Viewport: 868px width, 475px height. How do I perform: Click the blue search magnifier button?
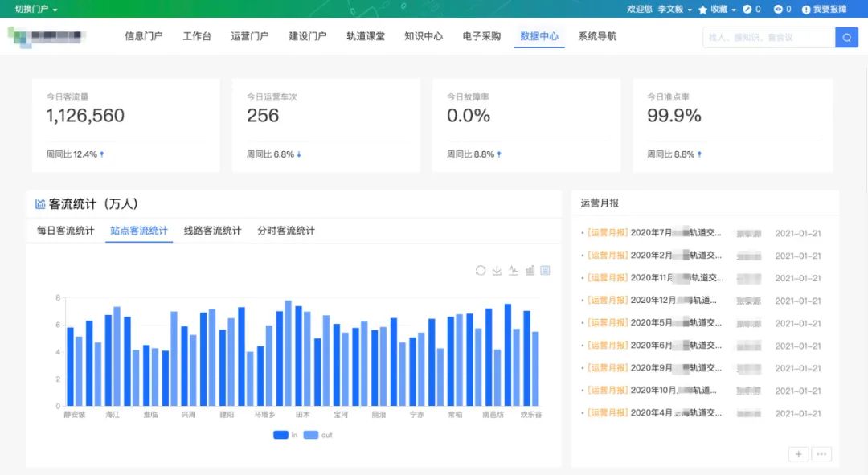point(846,37)
